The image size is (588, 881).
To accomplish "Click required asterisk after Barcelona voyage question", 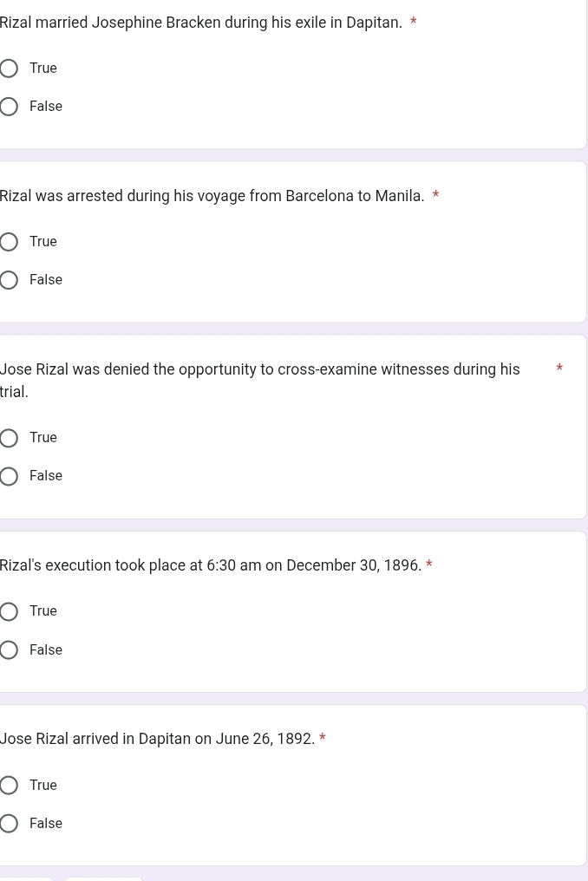I will pyautogui.click(x=435, y=195).
